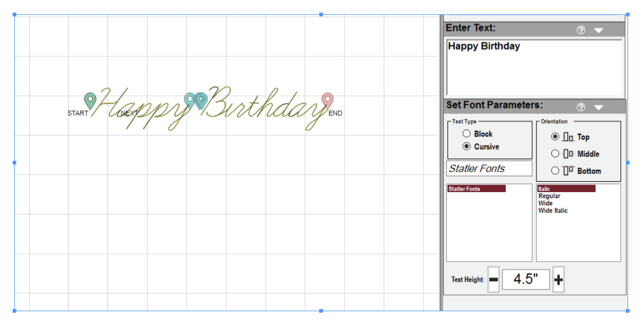The height and width of the screenshot is (320, 644).
Task: Increase text height with plus button
Action: pos(558,280)
